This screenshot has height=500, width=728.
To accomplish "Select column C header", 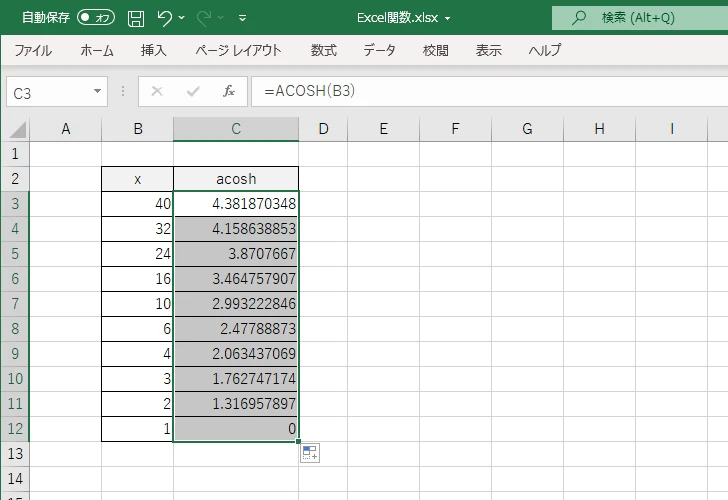I will tap(236, 129).
